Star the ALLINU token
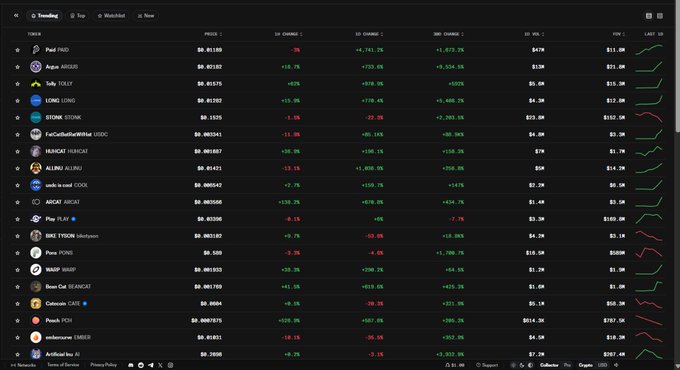680x370 pixels. 17,168
